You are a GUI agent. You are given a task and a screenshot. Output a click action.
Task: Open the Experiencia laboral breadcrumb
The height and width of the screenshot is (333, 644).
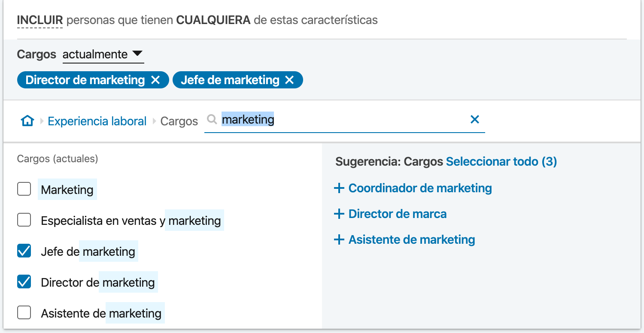(x=97, y=121)
